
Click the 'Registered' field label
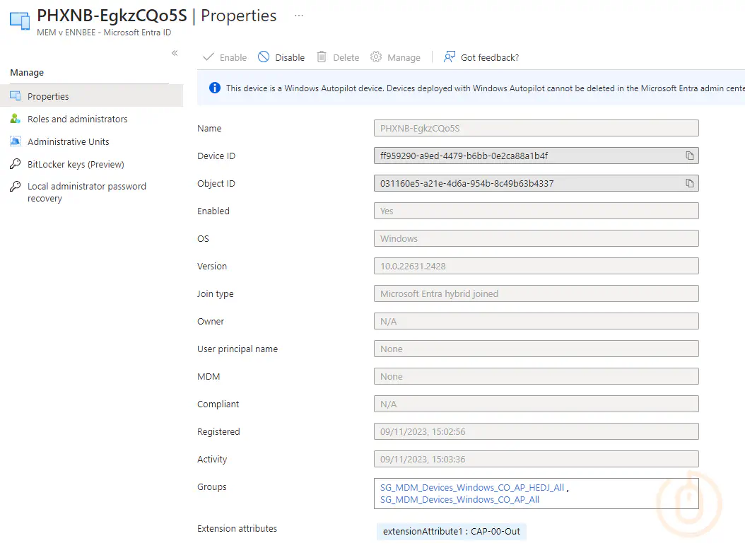pos(218,431)
